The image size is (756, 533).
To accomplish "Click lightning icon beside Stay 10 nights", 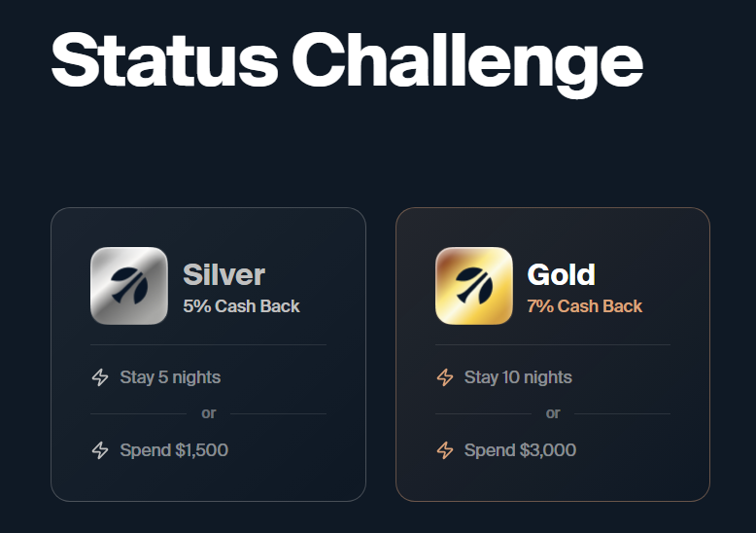I will click(x=445, y=377).
